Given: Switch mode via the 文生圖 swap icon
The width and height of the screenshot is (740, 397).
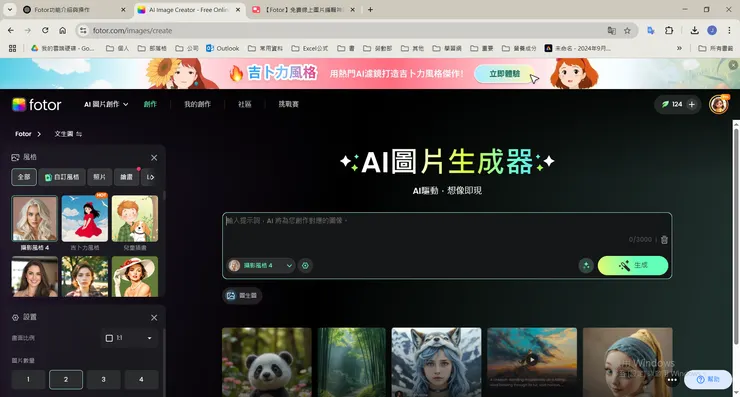Looking at the screenshot, I should (79, 134).
